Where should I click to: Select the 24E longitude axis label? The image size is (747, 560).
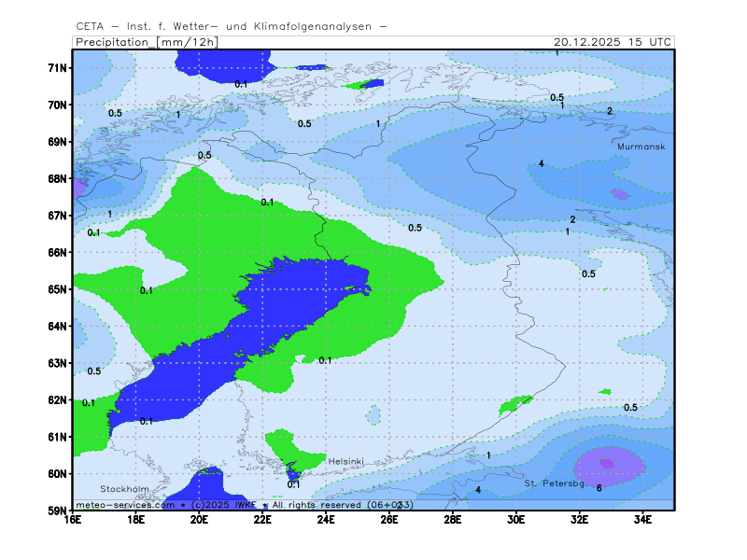(326, 520)
